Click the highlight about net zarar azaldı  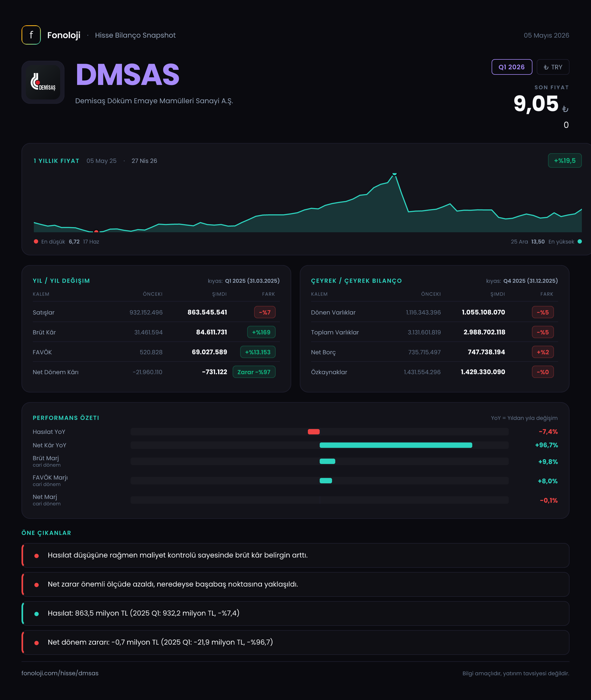295,584
